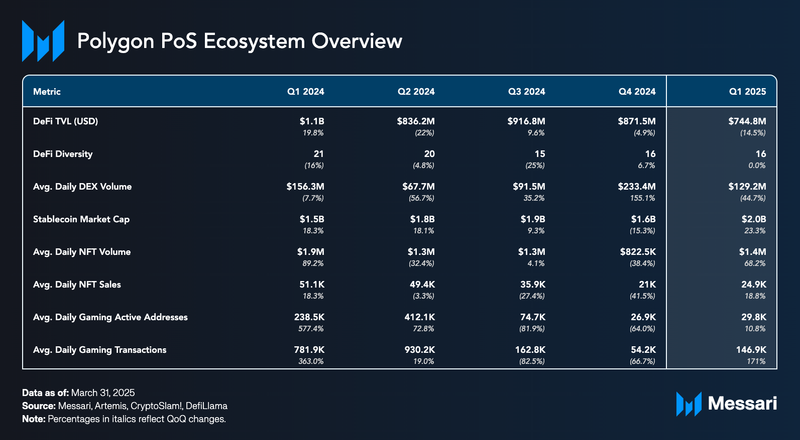Click the '$1.4M' NFT volume value

[753, 252]
